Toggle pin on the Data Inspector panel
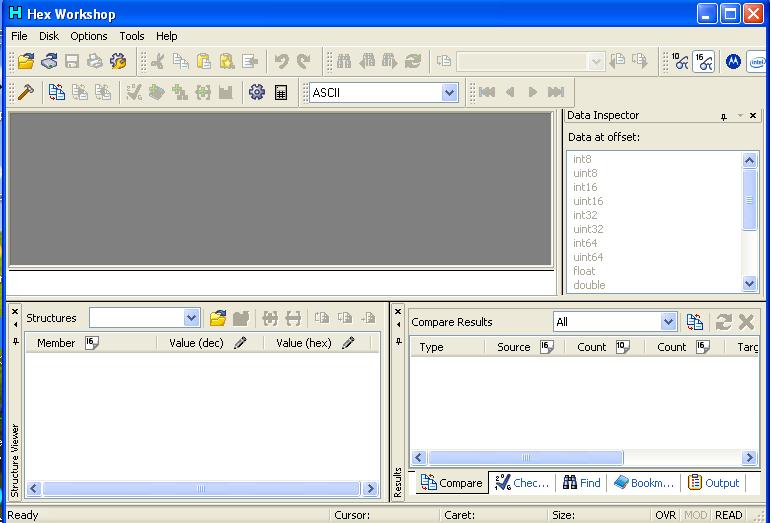772x523 pixels. point(724,117)
